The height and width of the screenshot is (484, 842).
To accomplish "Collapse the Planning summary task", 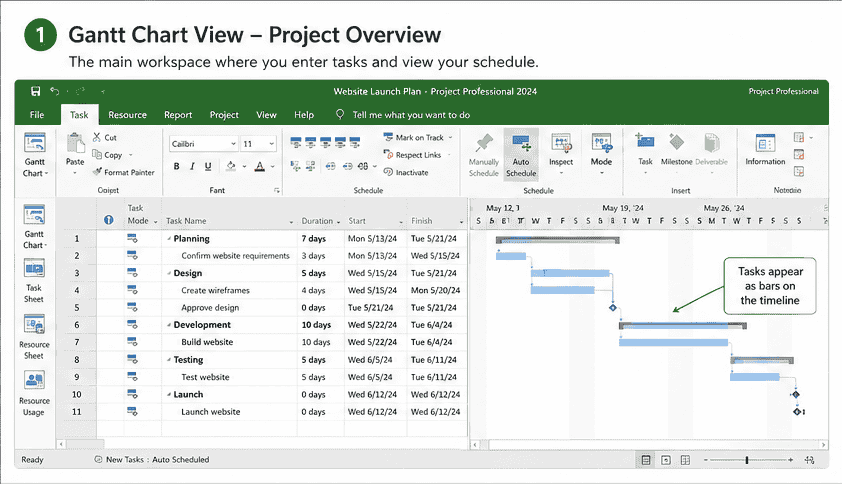I will click(169, 239).
